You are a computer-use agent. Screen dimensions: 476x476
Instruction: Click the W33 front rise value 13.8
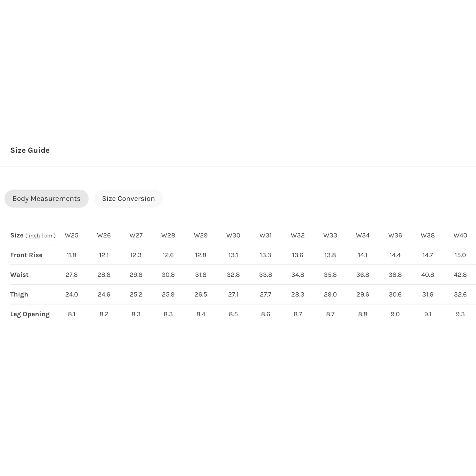[330, 255]
